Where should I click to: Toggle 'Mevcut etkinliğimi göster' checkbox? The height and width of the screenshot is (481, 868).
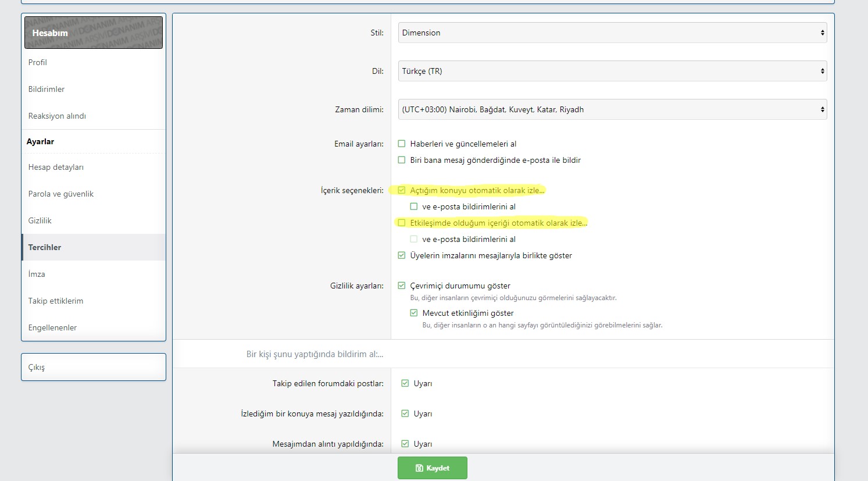point(414,313)
